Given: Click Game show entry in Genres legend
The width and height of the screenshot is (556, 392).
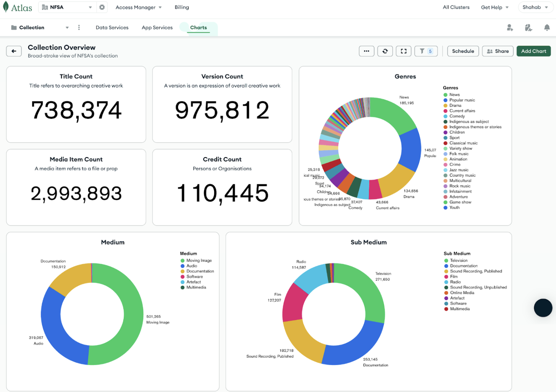Looking at the screenshot, I should (458, 202).
